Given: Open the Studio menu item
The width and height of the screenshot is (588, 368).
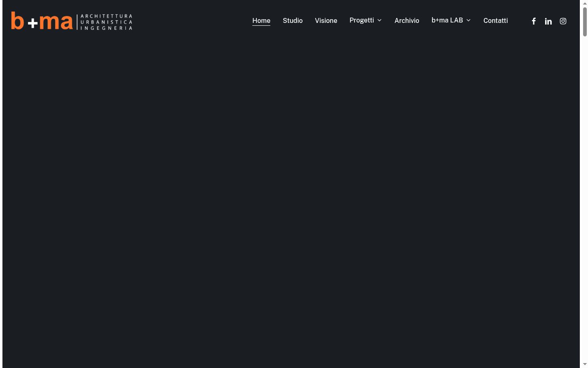Looking at the screenshot, I should 293,20.
